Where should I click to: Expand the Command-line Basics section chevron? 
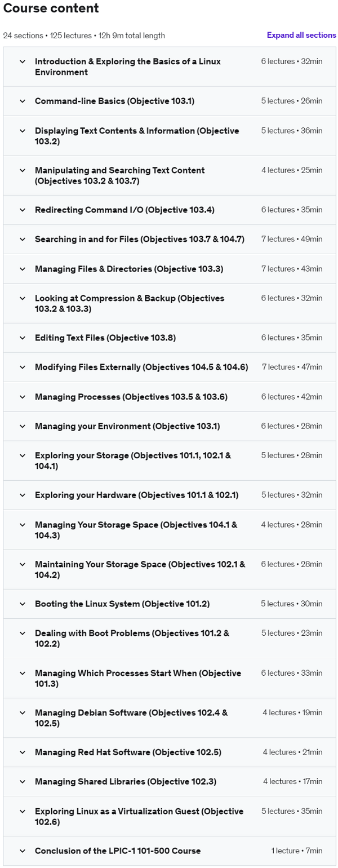click(x=23, y=101)
